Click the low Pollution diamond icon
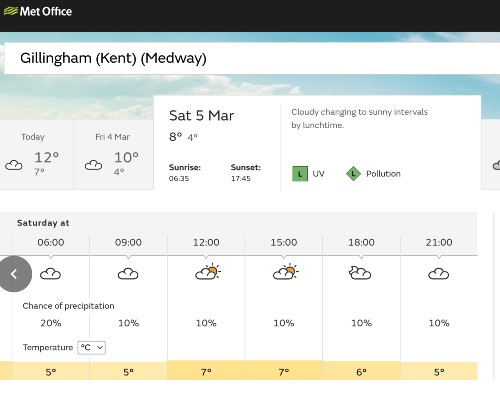This screenshot has height=396, width=500. [x=353, y=174]
